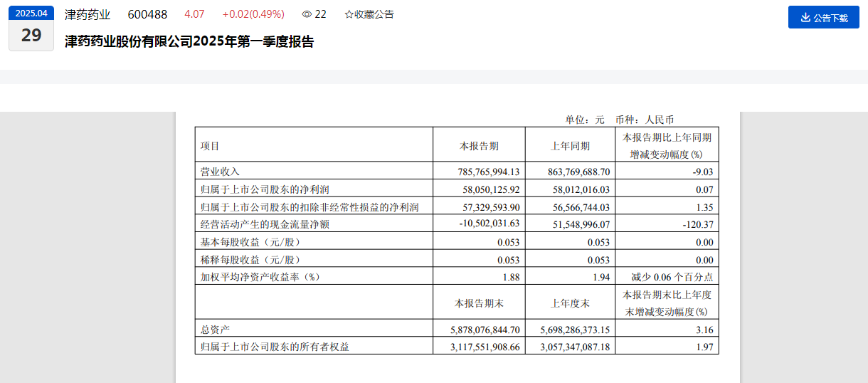Viewport: 868px width, 383px height.
Task: Click the value 5,878,076,844.70
Action: [x=486, y=330]
